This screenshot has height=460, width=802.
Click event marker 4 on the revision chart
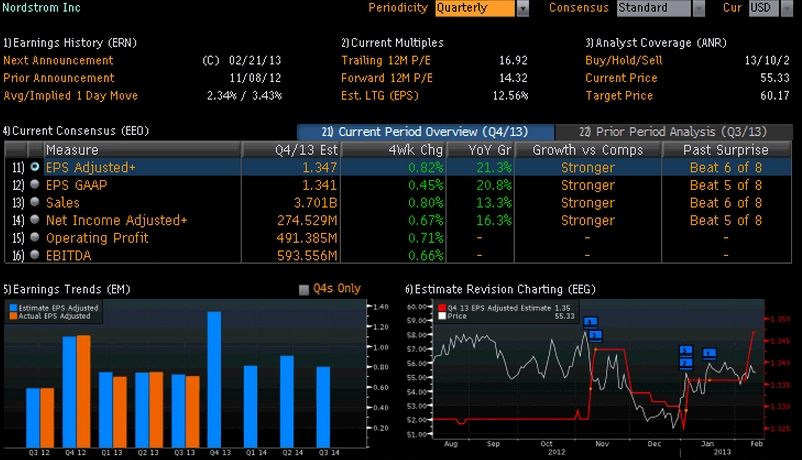[590, 322]
